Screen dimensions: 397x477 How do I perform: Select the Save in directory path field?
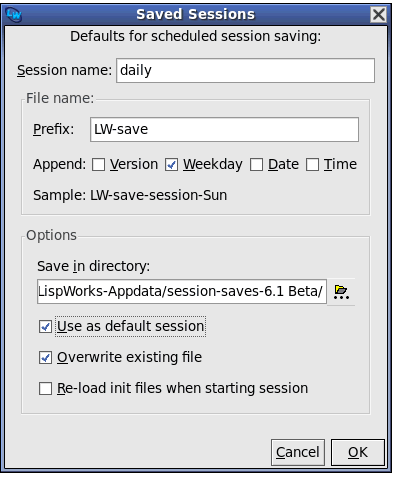click(x=182, y=292)
